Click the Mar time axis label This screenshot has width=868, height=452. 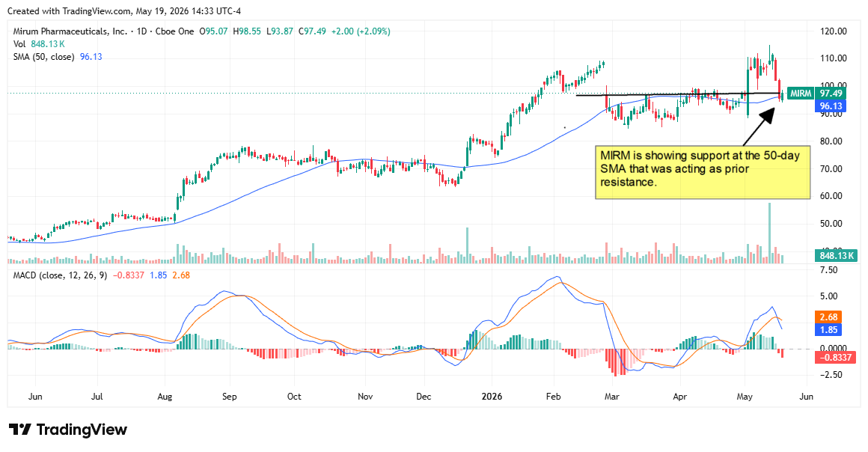click(611, 397)
